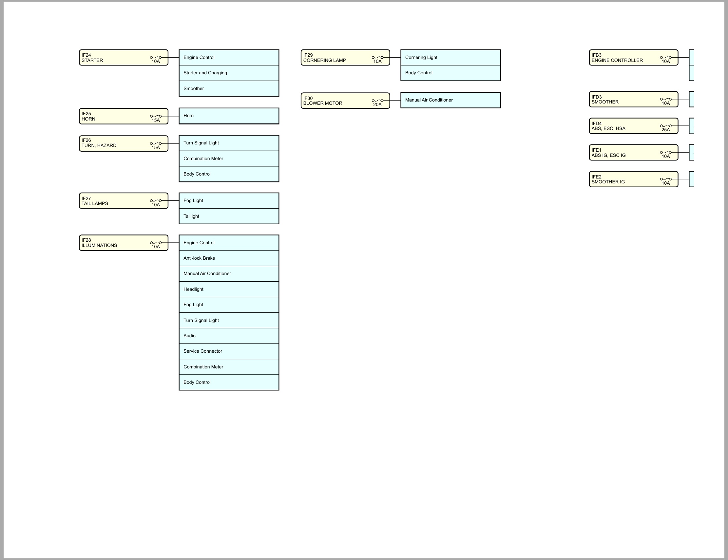Open Combination Meter under IF28 ILLUMINATIONS
This screenshot has width=728, height=560.
229,367
